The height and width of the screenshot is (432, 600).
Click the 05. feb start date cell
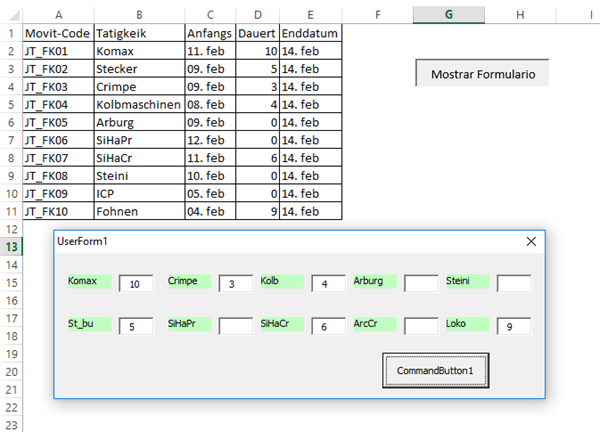pos(210,194)
